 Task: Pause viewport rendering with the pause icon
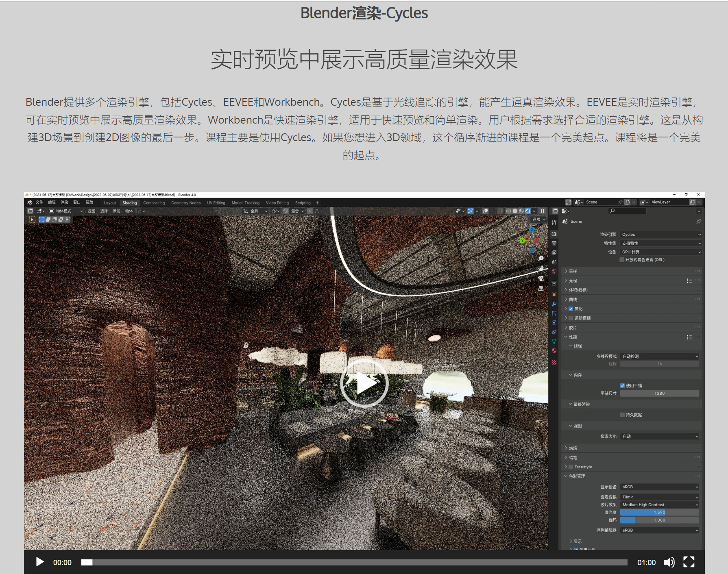(x=543, y=211)
